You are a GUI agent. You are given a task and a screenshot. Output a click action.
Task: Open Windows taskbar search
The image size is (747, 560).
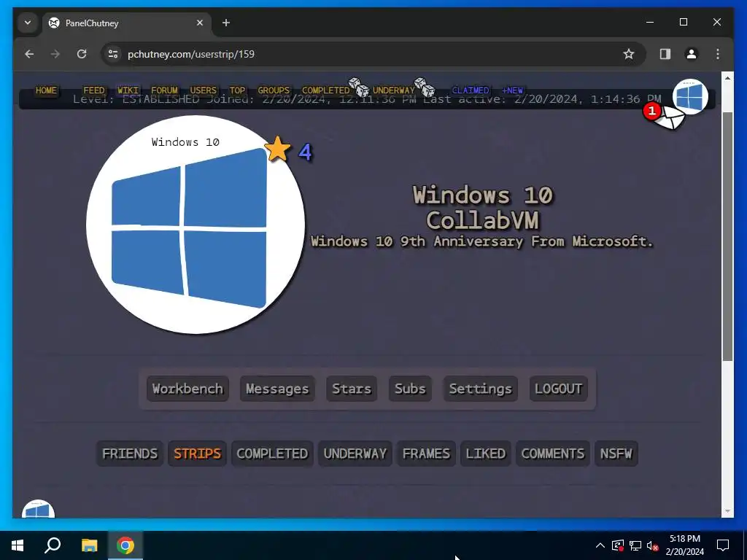click(53, 545)
